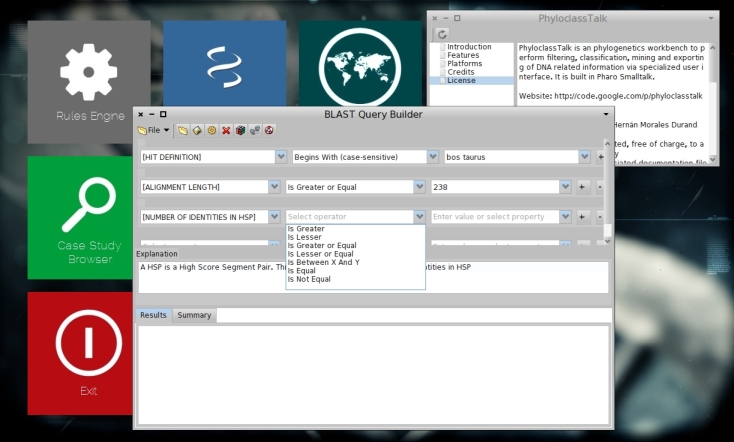Click PhyloclassTalk text scrollbar up arrow

[713, 48]
